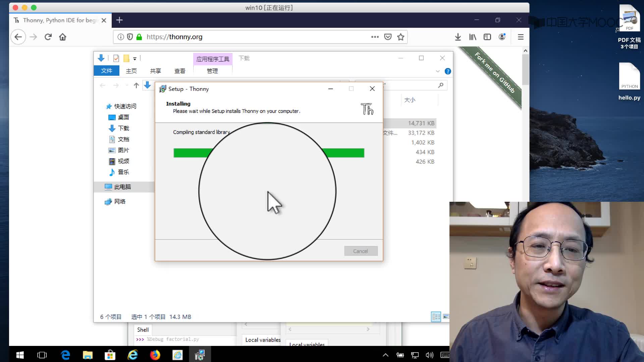Viewport: 644px width, 362px height.
Task: Open recent locations dropdown in Explorer
Action: 127,85
